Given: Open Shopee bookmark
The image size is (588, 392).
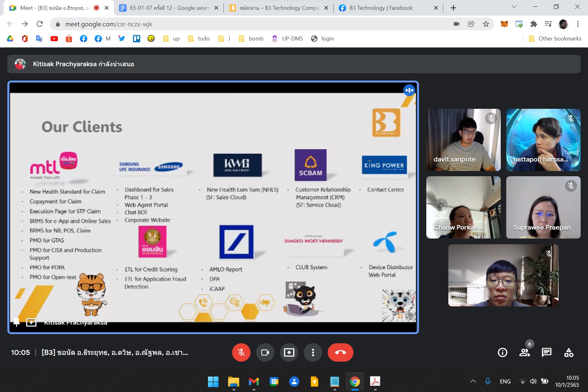Looking at the screenshot, I should click(69, 39).
